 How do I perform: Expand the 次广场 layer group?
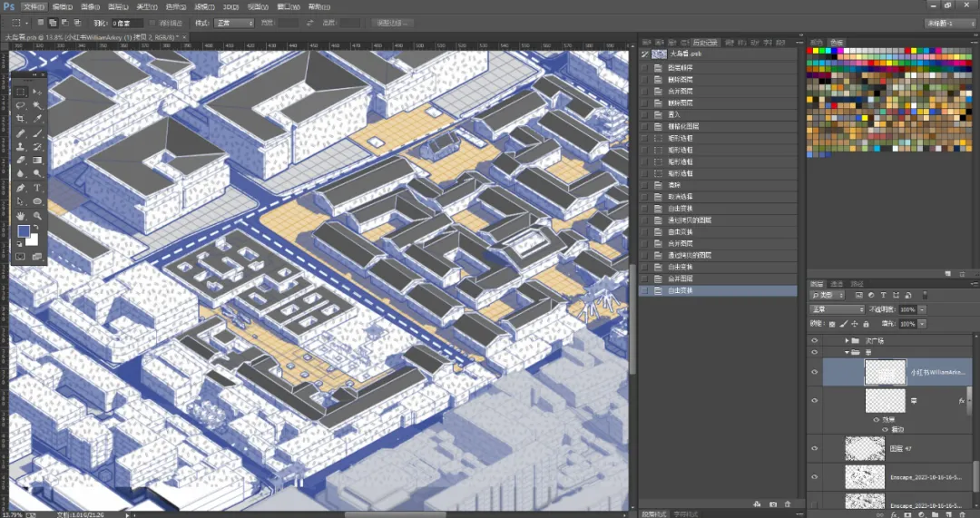[848, 340]
